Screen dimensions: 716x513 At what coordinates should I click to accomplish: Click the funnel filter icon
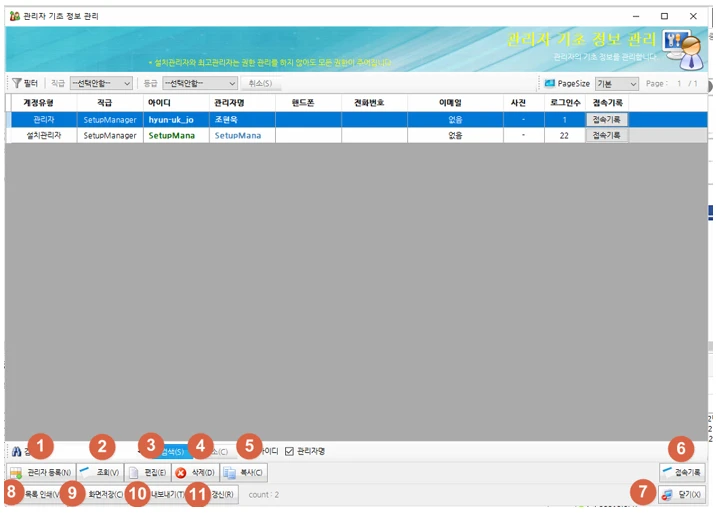point(17,83)
